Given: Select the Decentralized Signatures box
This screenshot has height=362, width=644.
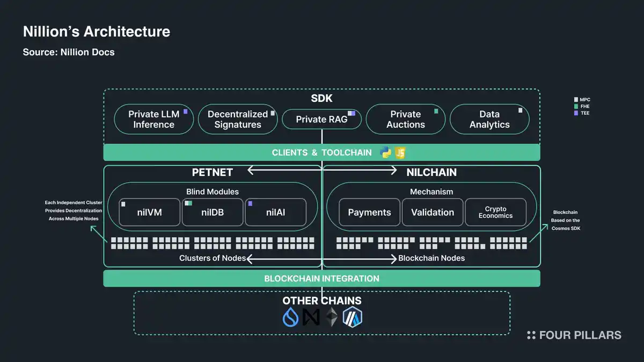Looking at the screenshot, I should [x=238, y=119].
